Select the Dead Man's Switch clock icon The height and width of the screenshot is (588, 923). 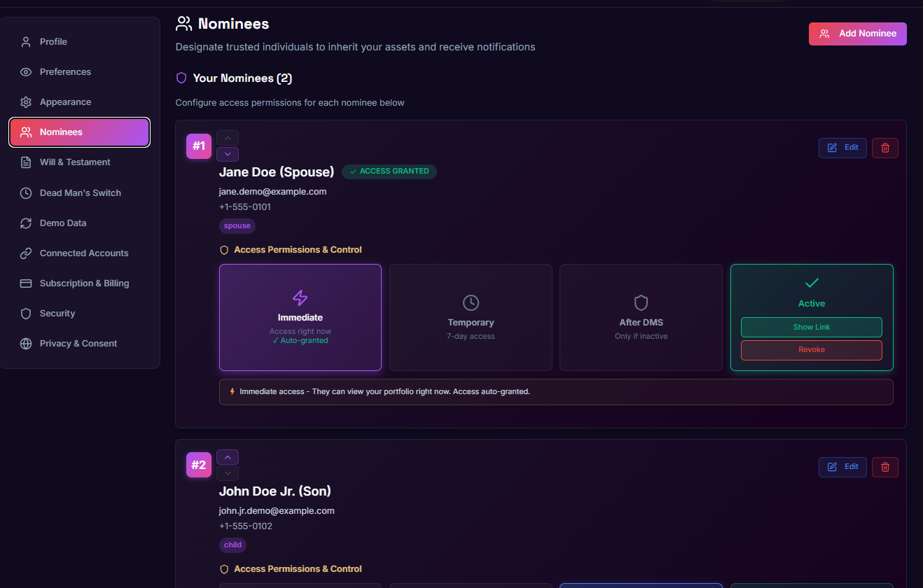(x=25, y=192)
